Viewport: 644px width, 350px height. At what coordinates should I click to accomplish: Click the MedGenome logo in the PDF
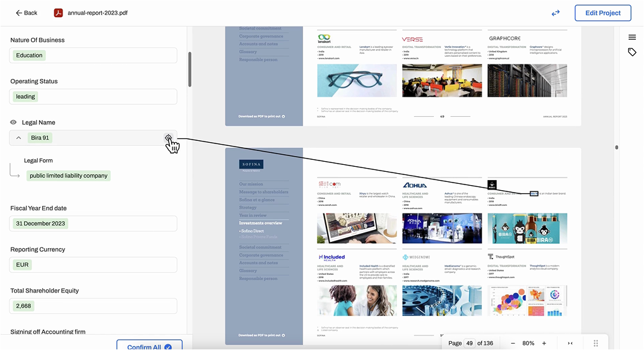(x=416, y=257)
